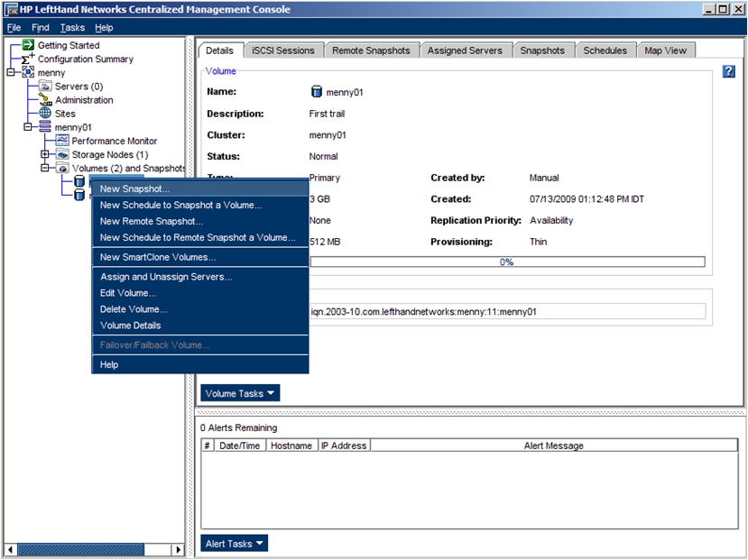Click the tree panel horizontal scrollbar thumb
Image resolution: width=748 pixels, height=560 pixels.
[x=80, y=549]
